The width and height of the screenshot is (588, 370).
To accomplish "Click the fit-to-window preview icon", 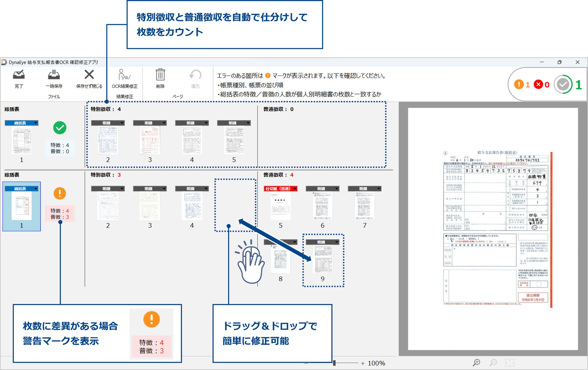I will click(x=510, y=362).
